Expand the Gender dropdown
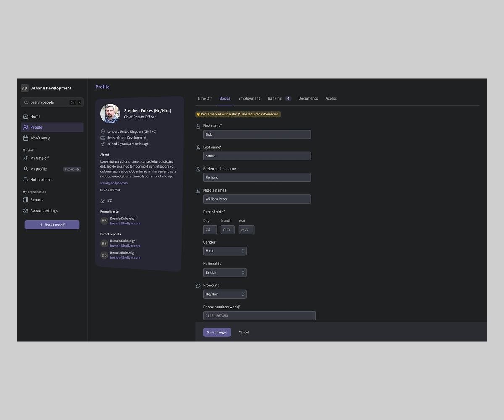 [225, 251]
